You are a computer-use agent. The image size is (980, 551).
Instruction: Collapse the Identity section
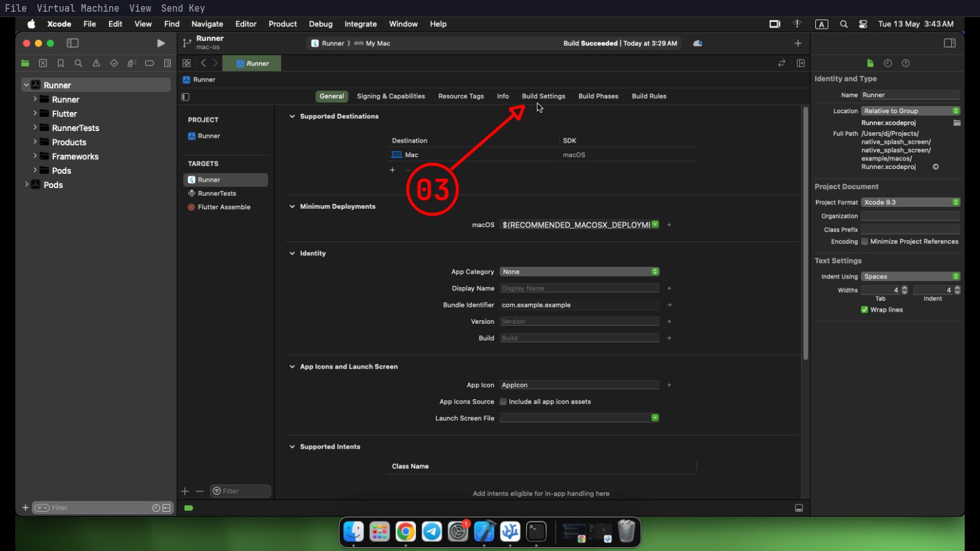coord(292,253)
